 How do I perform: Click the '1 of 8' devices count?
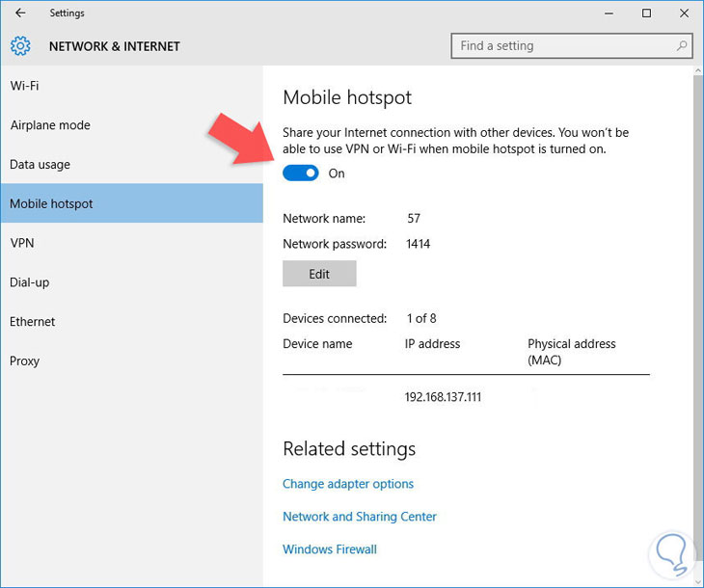[x=421, y=318]
